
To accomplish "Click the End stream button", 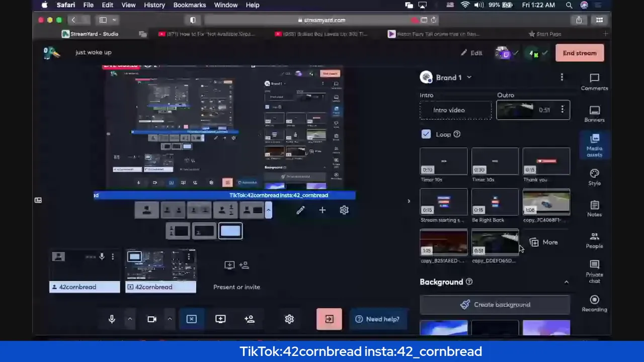I will pyautogui.click(x=580, y=53).
